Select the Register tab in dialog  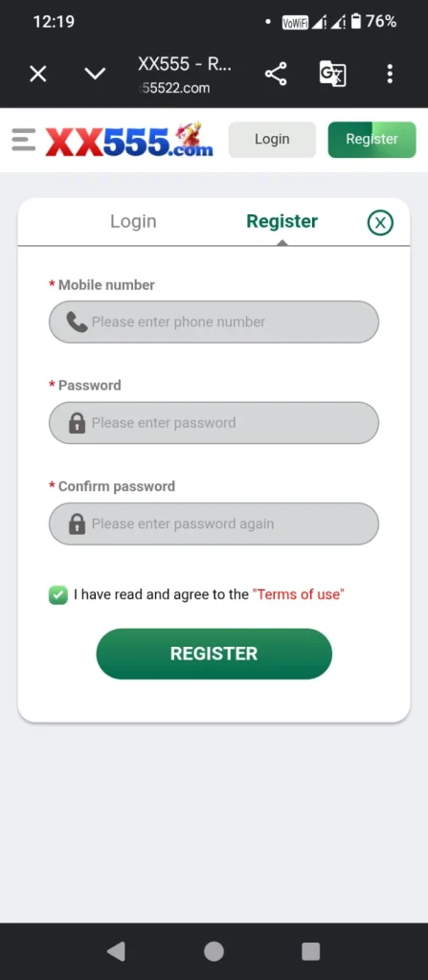click(282, 221)
